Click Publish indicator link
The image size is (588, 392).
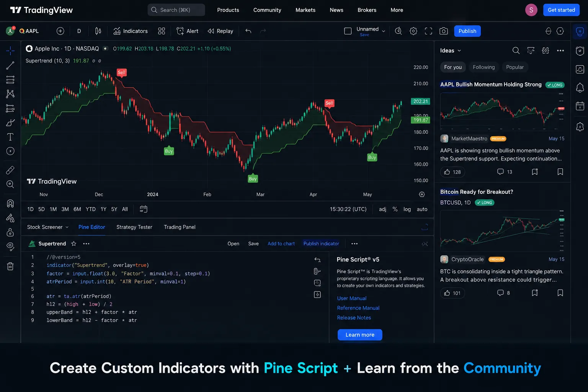[321, 243]
